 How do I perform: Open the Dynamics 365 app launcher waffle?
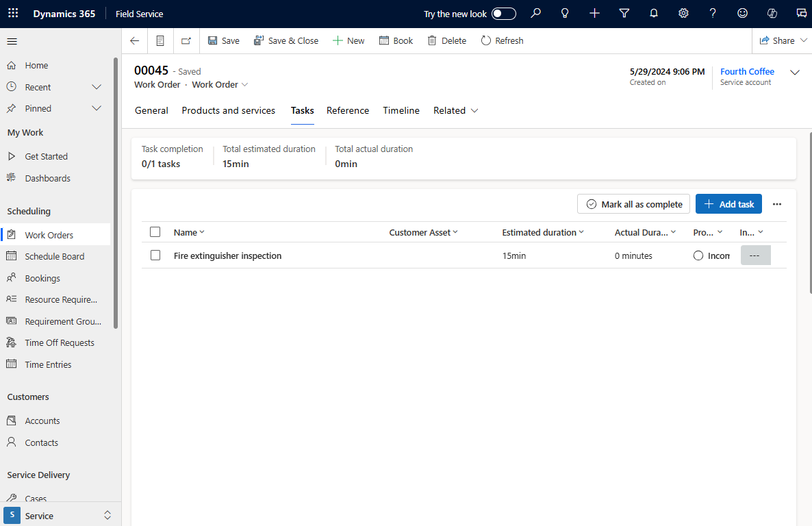[x=13, y=14]
